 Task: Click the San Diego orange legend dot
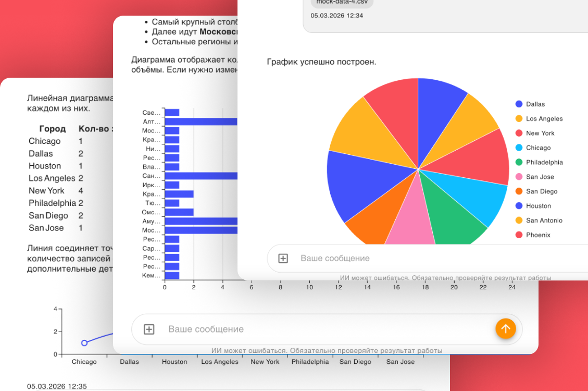click(519, 192)
